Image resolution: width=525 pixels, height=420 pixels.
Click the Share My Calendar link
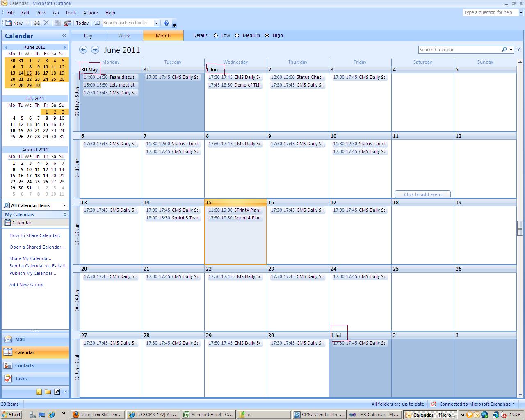(31, 258)
